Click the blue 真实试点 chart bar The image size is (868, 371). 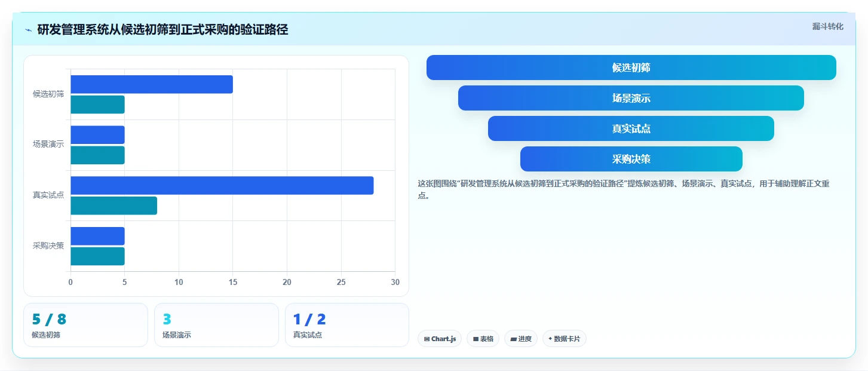[x=222, y=185]
